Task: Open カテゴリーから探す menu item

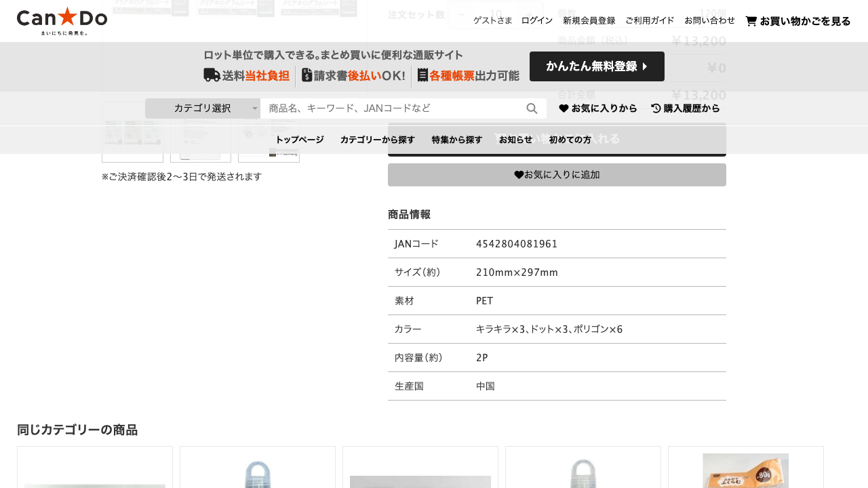Action: pos(378,140)
